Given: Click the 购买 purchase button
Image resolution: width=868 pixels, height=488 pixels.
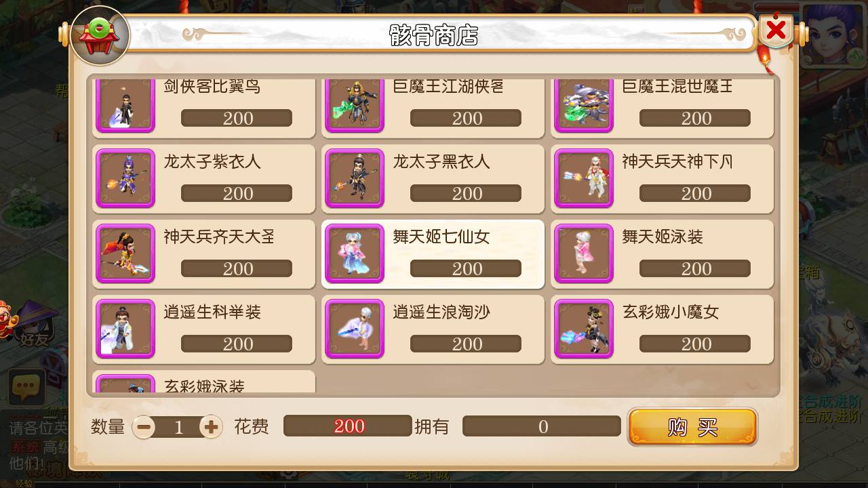Looking at the screenshot, I should click(692, 427).
